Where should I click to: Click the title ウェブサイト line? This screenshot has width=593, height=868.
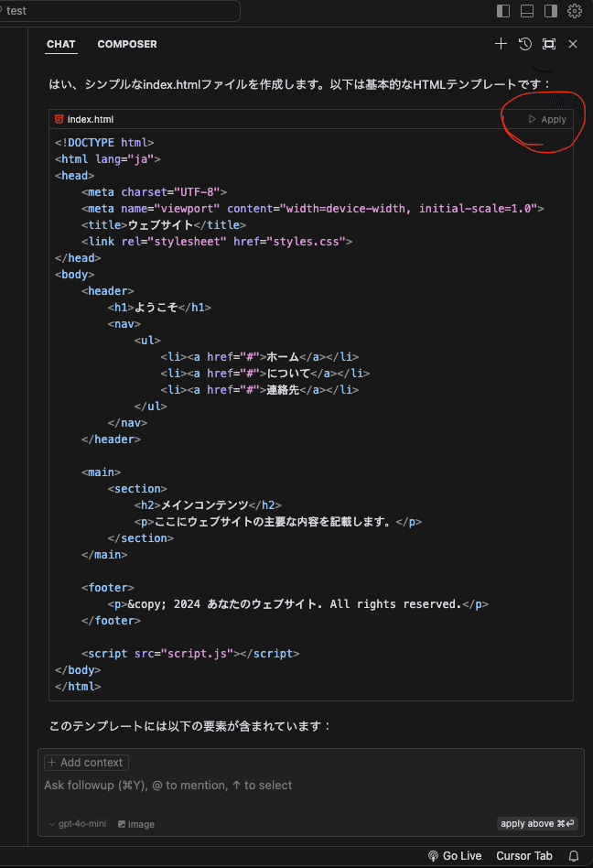coord(164,225)
